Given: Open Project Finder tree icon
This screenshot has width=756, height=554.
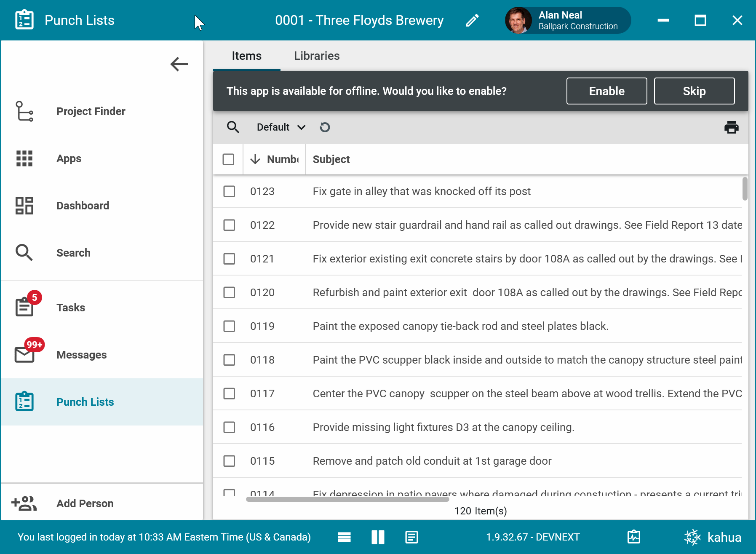Looking at the screenshot, I should [24, 111].
